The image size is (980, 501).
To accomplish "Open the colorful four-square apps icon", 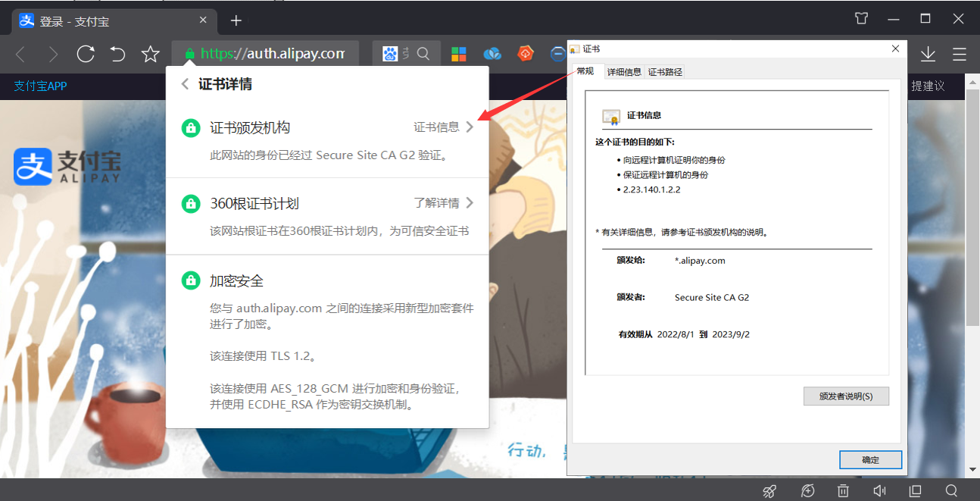I will 459,54.
